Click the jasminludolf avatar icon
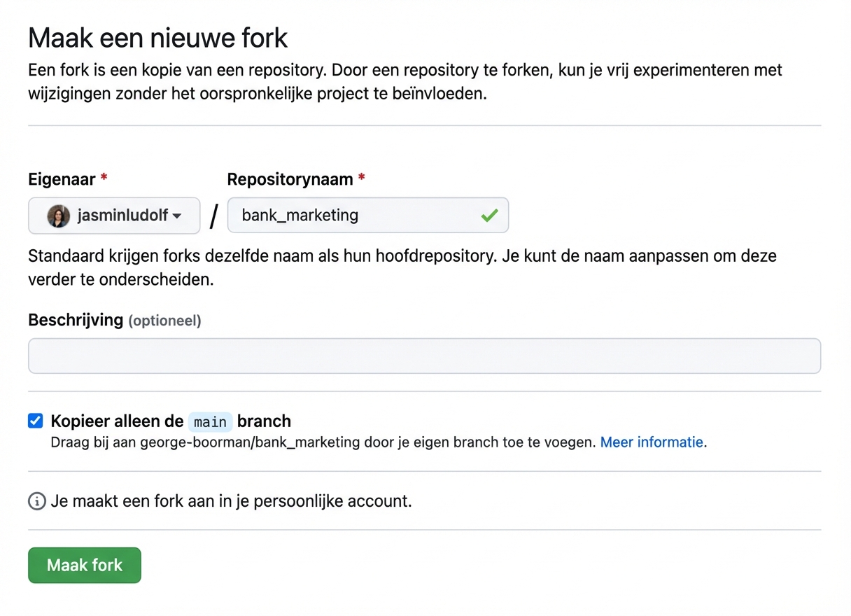851x616 pixels. tap(57, 216)
